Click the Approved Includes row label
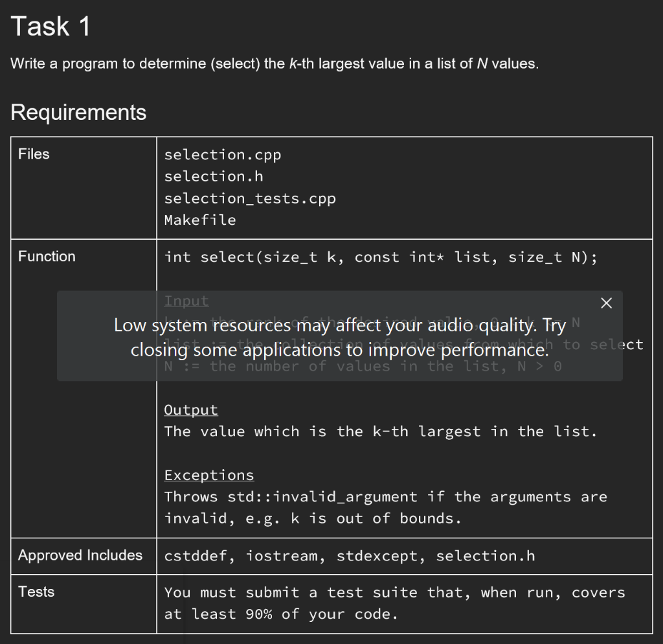Viewport: 663px width, 644px height. 80,555
